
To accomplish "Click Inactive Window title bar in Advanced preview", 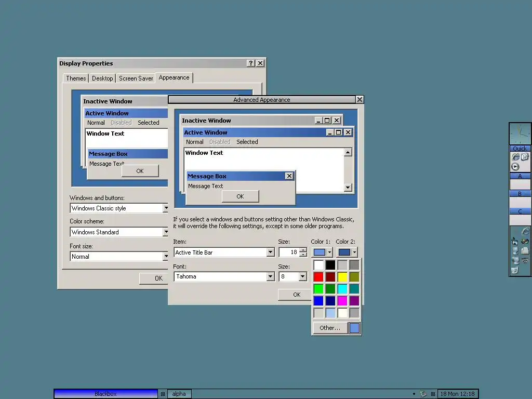I will [x=261, y=121].
